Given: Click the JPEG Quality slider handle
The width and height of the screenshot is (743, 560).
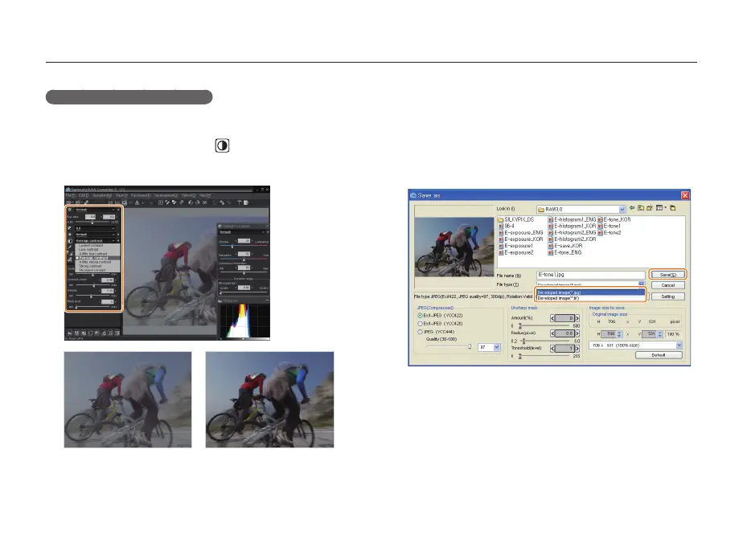Looking at the screenshot, I should coord(470,346).
